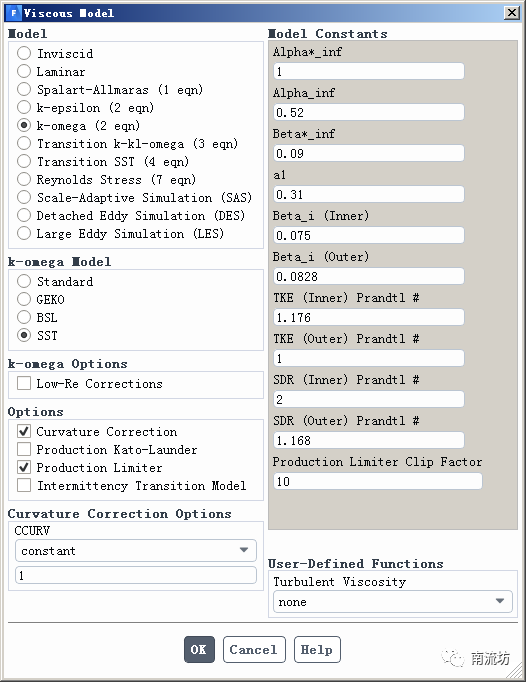Expand Turbulent Viscosity UDF dropdown
526x682 pixels.
[x=392, y=602]
